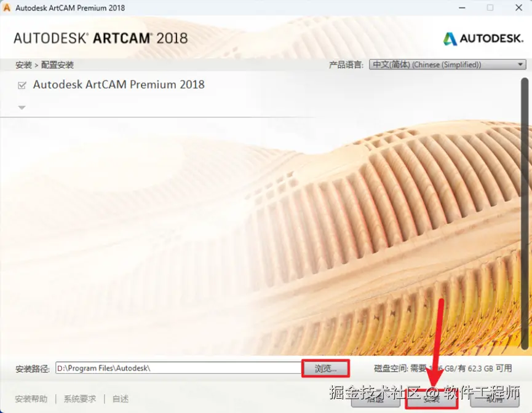
Task: Click the AUTODESK ARTCAM 2018 product logo
Action: tap(101, 38)
